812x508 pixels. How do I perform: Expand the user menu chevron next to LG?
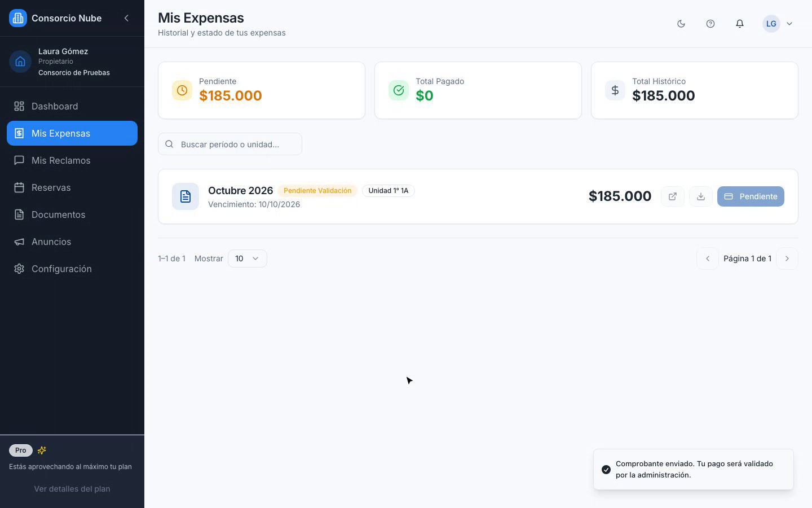pos(789,24)
